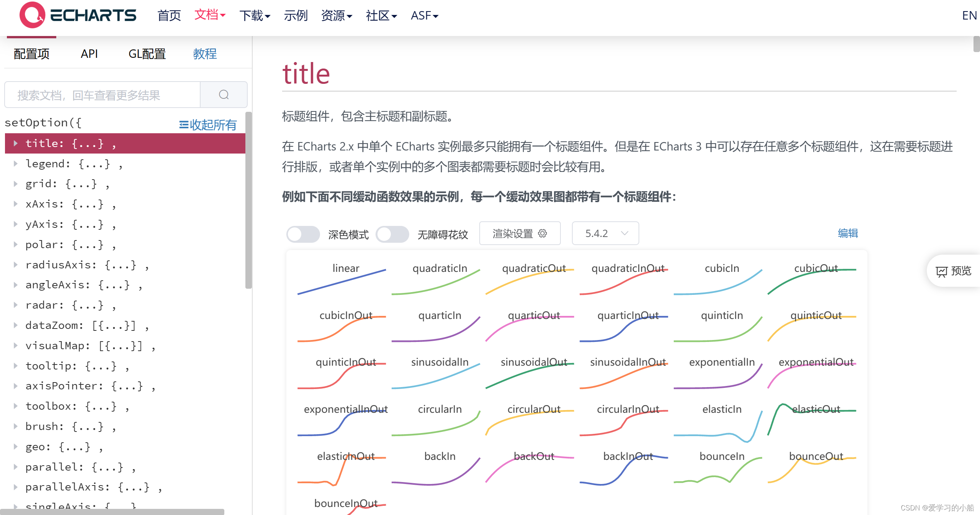Click the sidebar vertical scrollbar
This screenshot has height=515, width=980.
pyautogui.click(x=248, y=200)
